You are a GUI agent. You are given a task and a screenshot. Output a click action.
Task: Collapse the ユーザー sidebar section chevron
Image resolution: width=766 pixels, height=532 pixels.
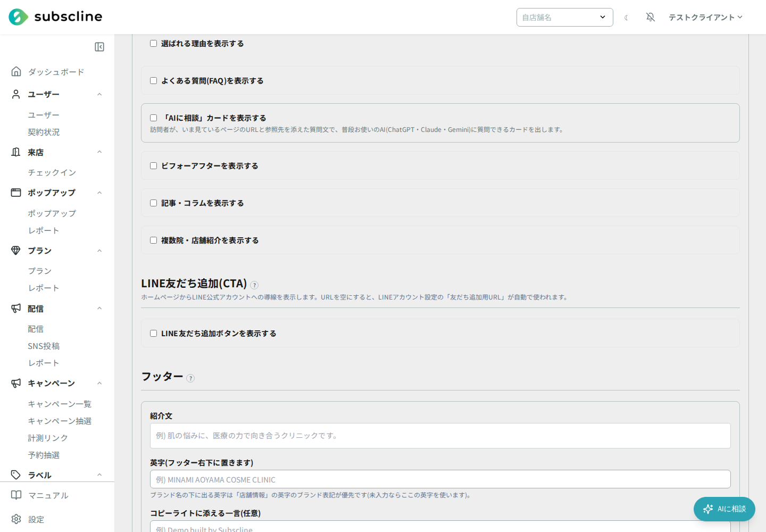pyautogui.click(x=99, y=94)
